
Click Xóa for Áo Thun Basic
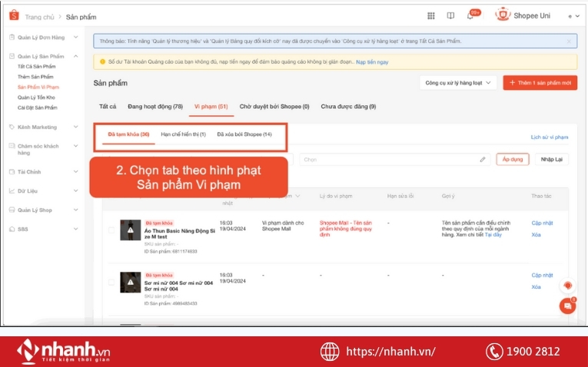[536, 235]
